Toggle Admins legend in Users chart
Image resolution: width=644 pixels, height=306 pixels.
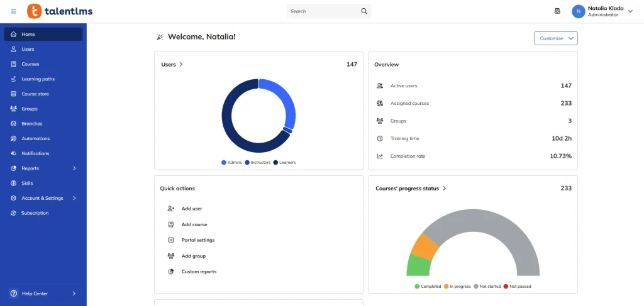(x=230, y=163)
